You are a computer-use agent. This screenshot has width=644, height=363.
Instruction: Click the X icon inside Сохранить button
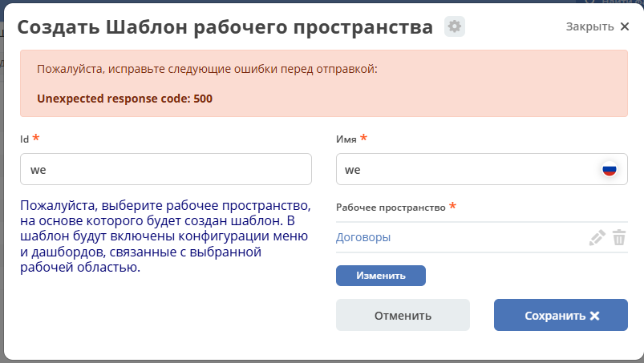pos(594,316)
